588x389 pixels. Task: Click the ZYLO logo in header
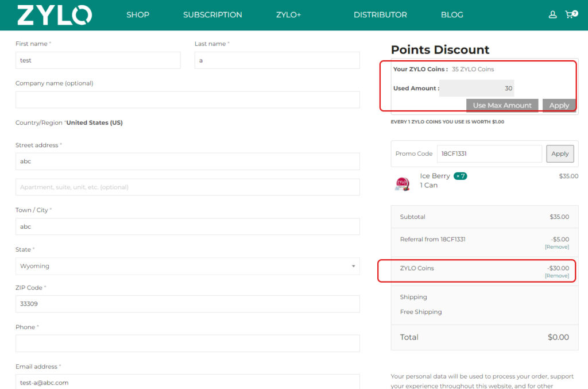[x=54, y=15]
